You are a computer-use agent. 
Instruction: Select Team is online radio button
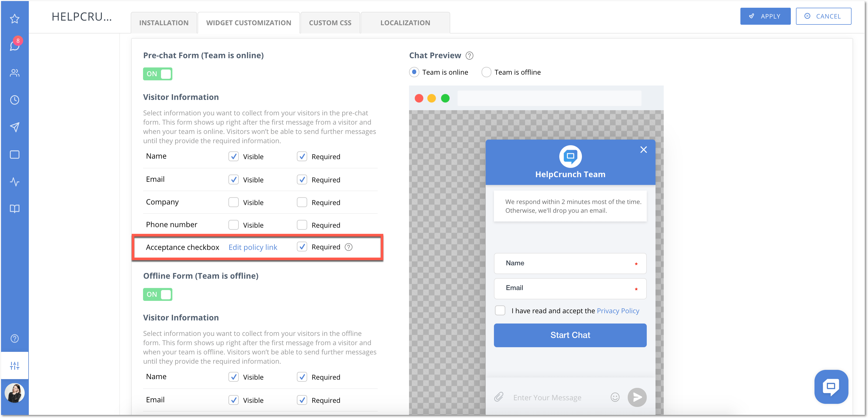click(414, 72)
